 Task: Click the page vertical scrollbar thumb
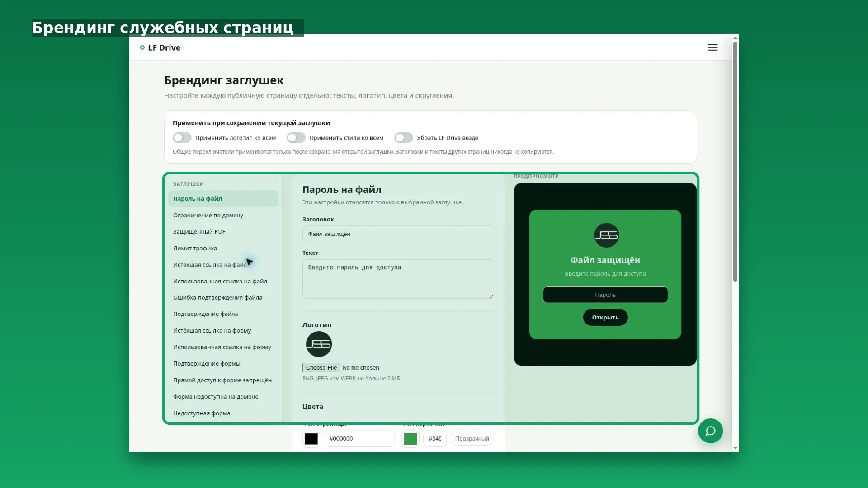(735, 161)
